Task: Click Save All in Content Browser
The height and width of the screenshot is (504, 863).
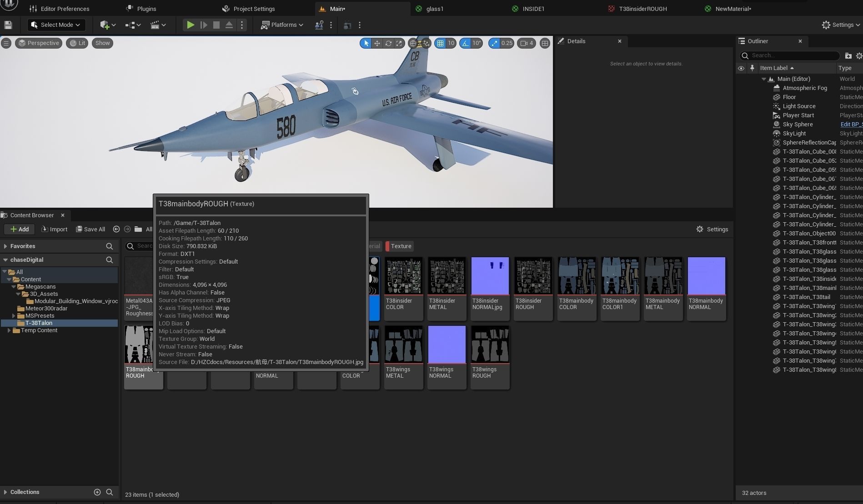Action: pyautogui.click(x=90, y=229)
